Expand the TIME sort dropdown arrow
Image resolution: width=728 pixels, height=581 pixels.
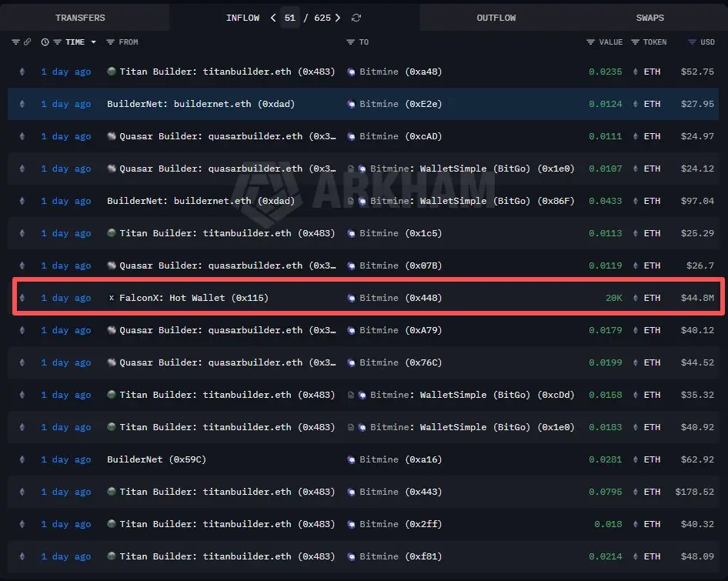pos(93,42)
